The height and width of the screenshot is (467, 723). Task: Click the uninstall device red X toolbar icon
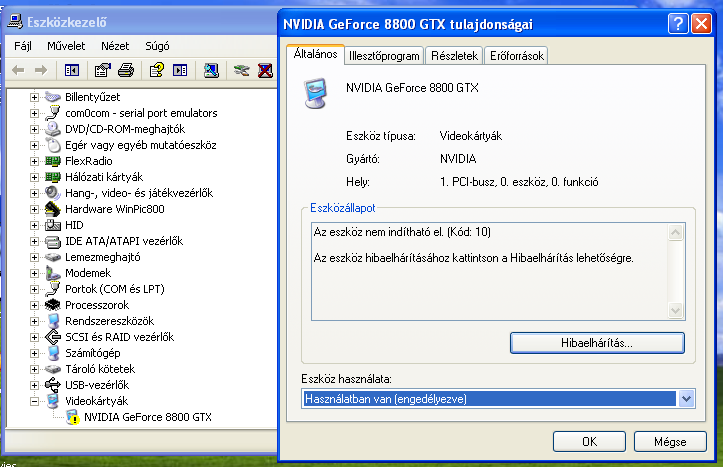click(265, 71)
